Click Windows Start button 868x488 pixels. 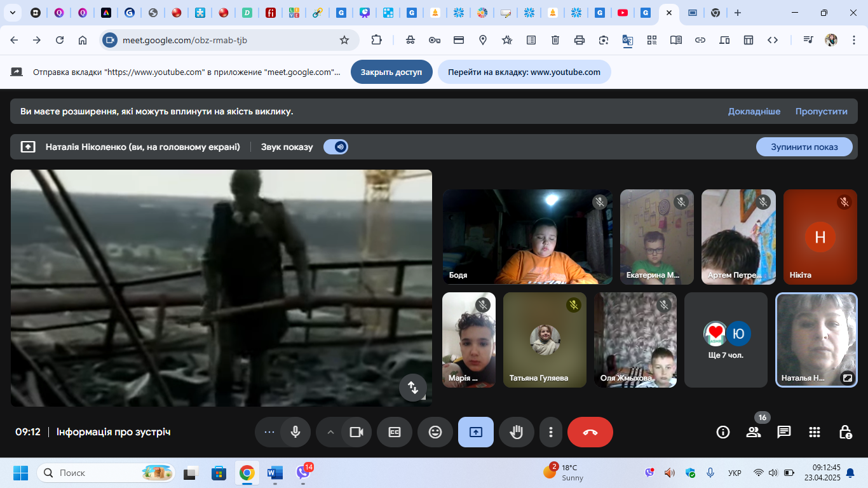[x=21, y=473]
